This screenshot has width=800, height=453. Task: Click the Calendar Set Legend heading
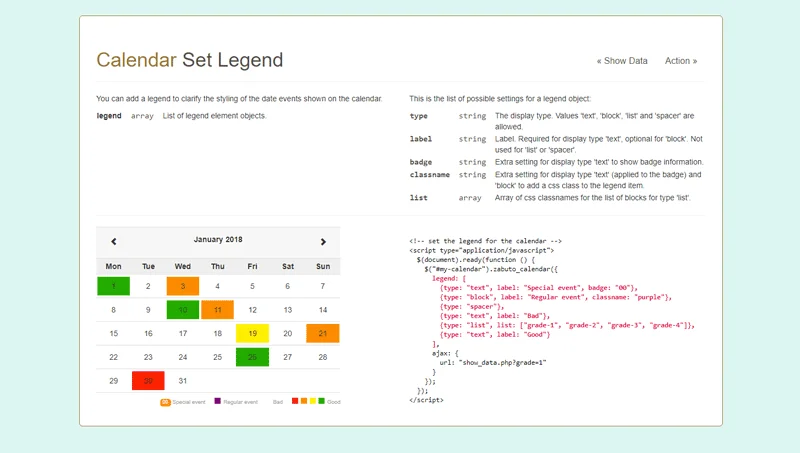[x=189, y=60]
